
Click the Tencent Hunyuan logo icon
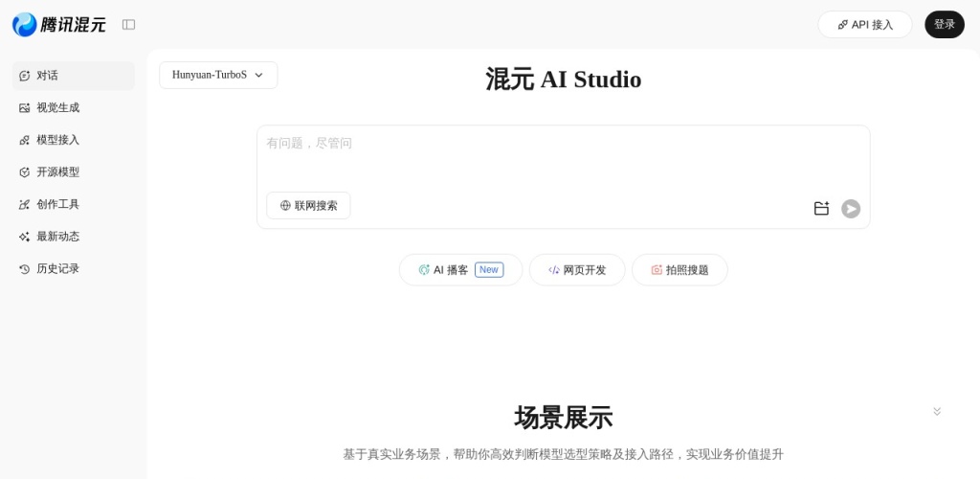point(24,24)
